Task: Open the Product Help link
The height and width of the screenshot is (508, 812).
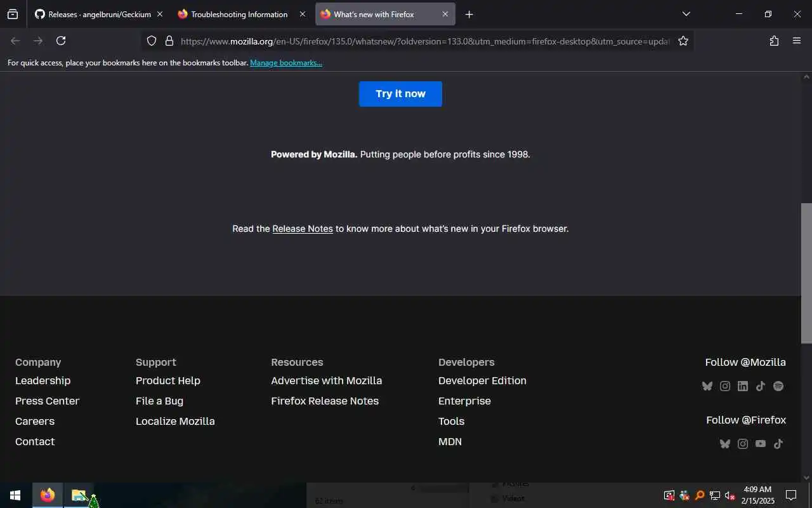Action: (168, 380)
